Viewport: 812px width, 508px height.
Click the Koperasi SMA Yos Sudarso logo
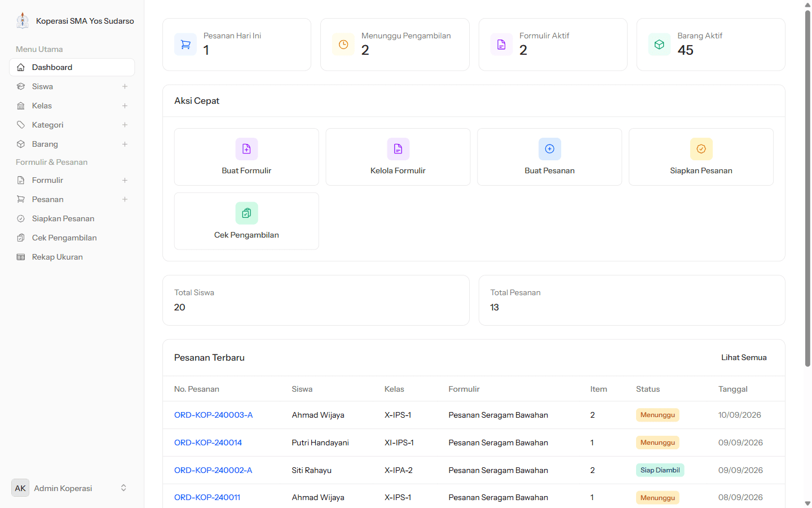pos(23,21)
